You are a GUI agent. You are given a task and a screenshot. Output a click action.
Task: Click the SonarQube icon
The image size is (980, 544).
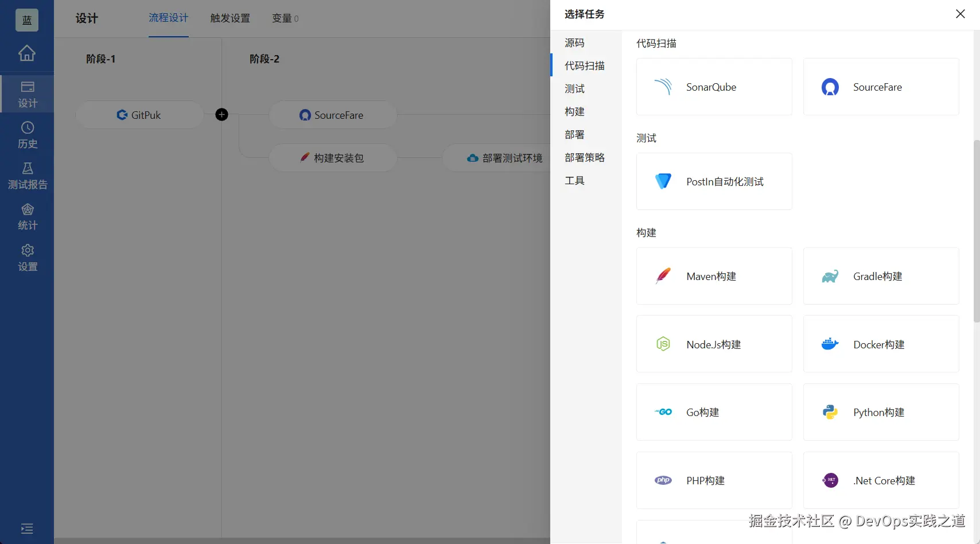click(x=663, y=87)
